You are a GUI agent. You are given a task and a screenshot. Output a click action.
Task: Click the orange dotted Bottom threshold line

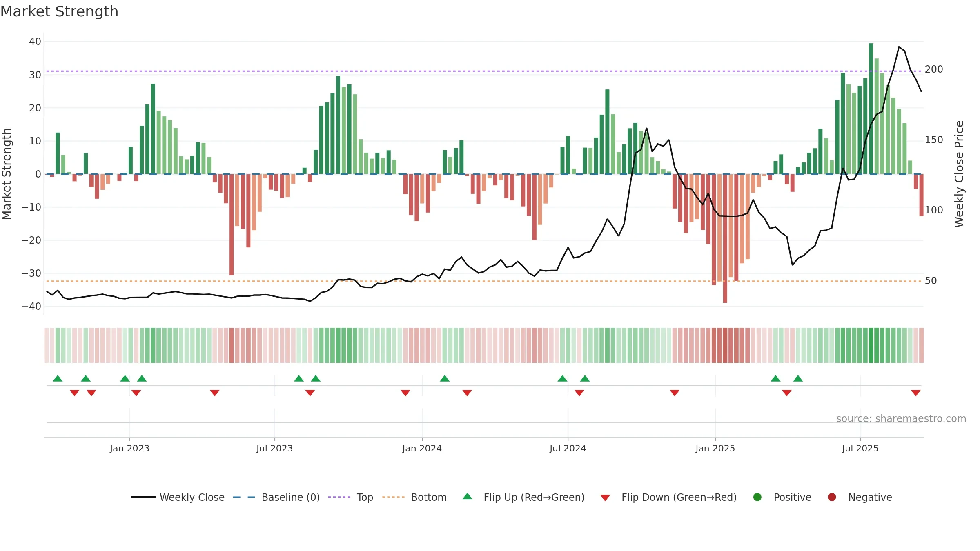484,281
